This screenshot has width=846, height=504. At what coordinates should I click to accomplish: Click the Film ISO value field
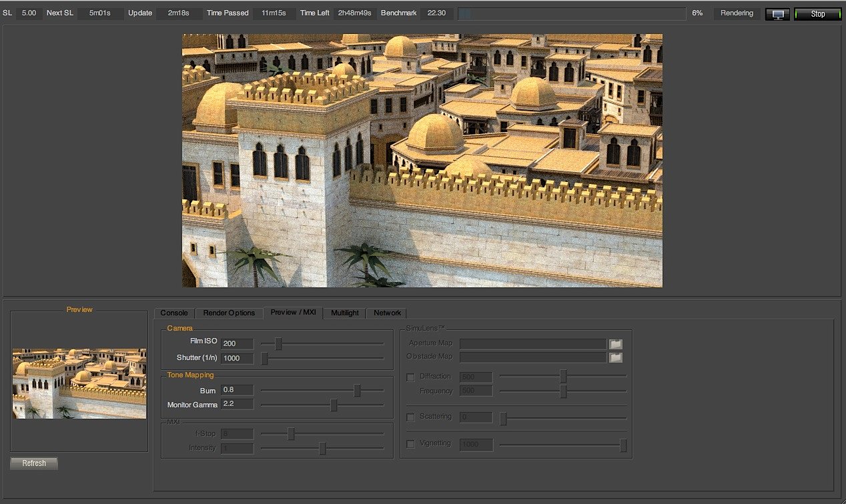pyautogui.click(x=237, y=344)
